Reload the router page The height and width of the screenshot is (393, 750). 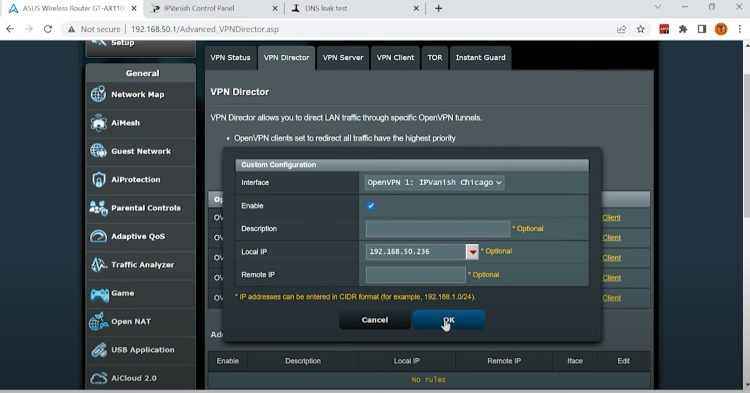tap(48, 29)
